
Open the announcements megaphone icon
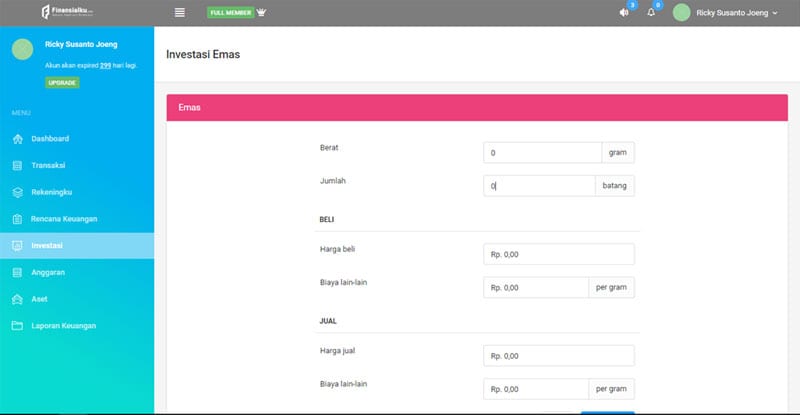click(624, 12)
